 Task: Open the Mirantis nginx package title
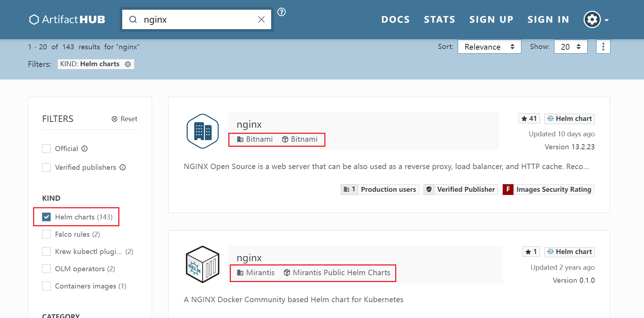click(249, 258)
